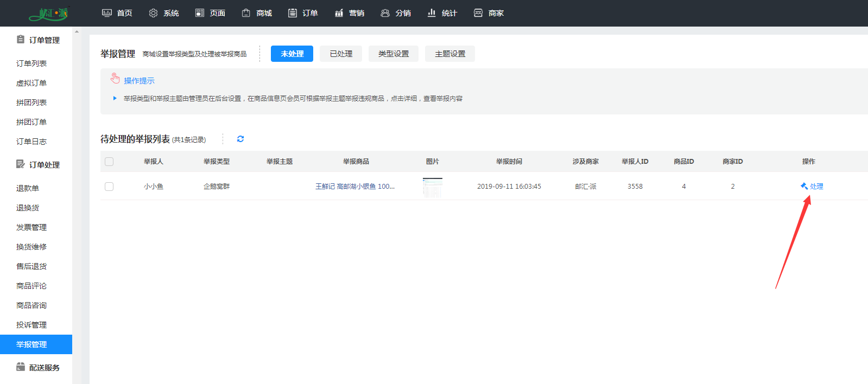Click the 商城 shopping bag icon

point(246,13)
